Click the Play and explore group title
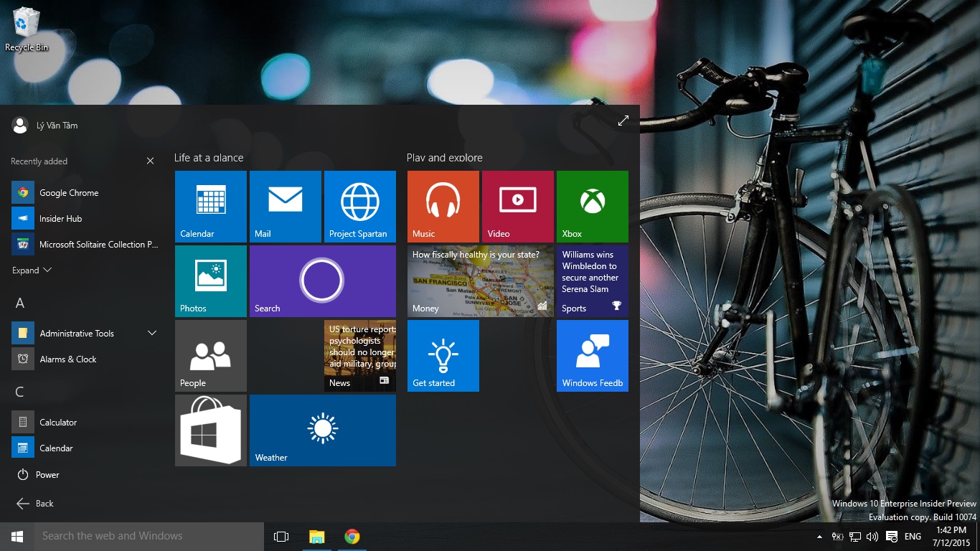Viewport: 980px width, 551px height. pyautogui.click(x=445, y=158)
